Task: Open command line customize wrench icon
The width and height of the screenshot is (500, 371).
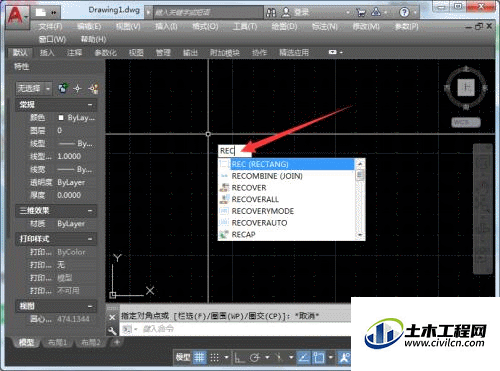Action: 112,330
